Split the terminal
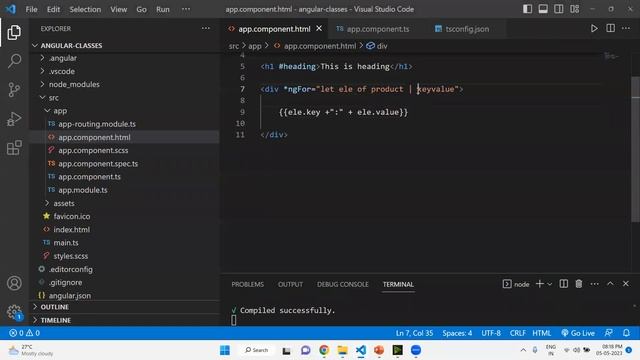The height and width of the screenshot is (360, 640). [x=564, y=284]
